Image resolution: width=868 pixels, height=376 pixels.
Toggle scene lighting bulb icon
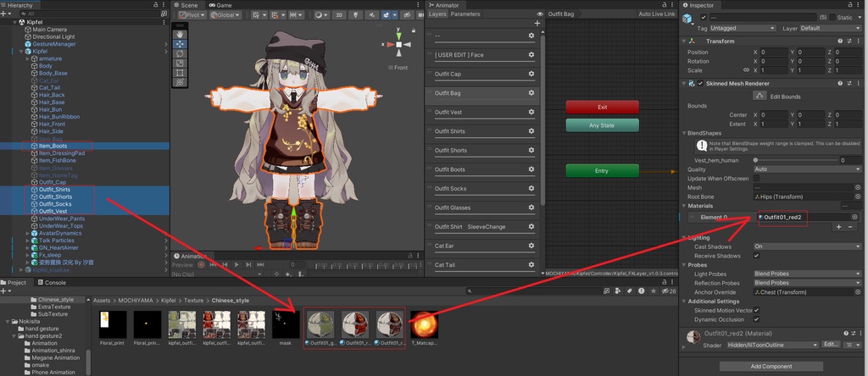coord(355,15)
